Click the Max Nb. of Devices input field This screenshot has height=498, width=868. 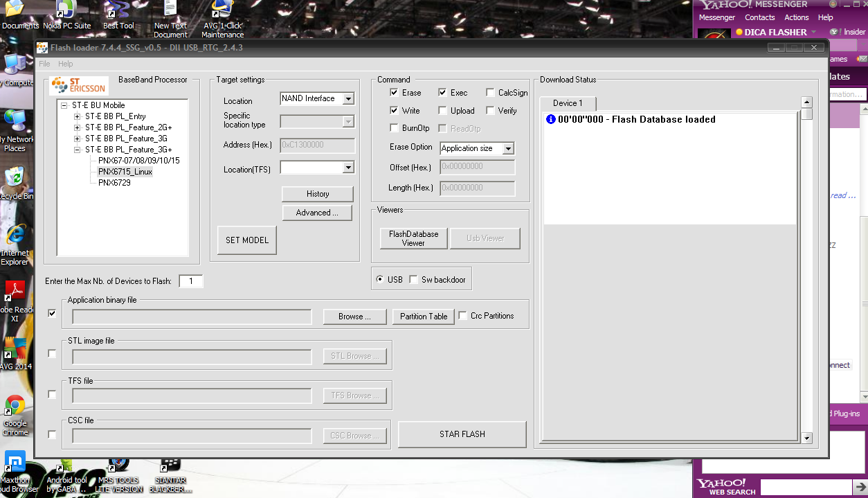coord(191,281)
